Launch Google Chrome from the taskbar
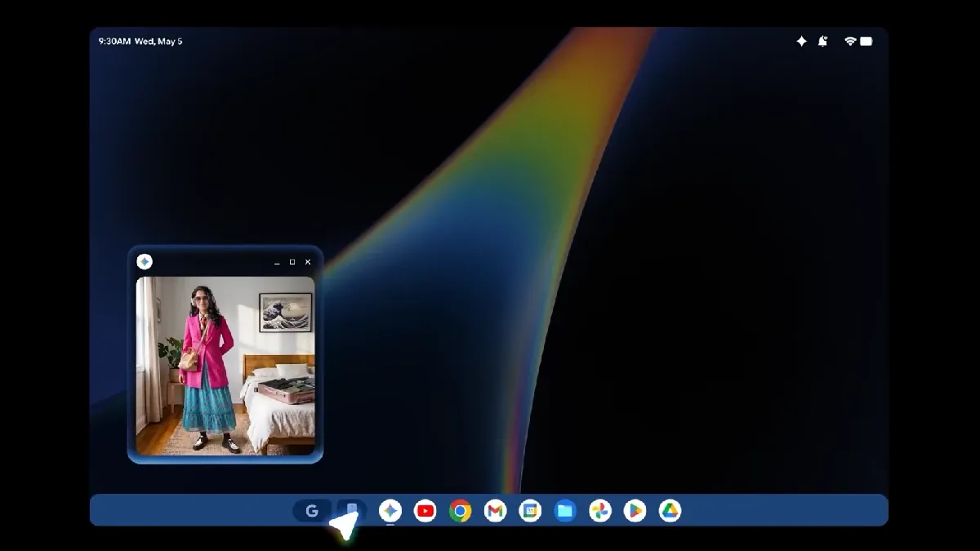This screenshot has height=551, width=980. point(460,511)
